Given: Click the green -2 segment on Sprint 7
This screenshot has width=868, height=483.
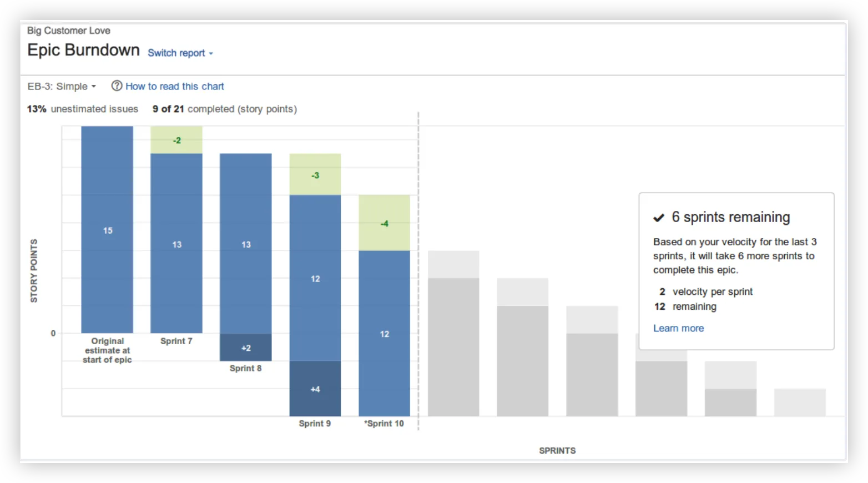Looking at the screenshot, I should click(176, 140).
